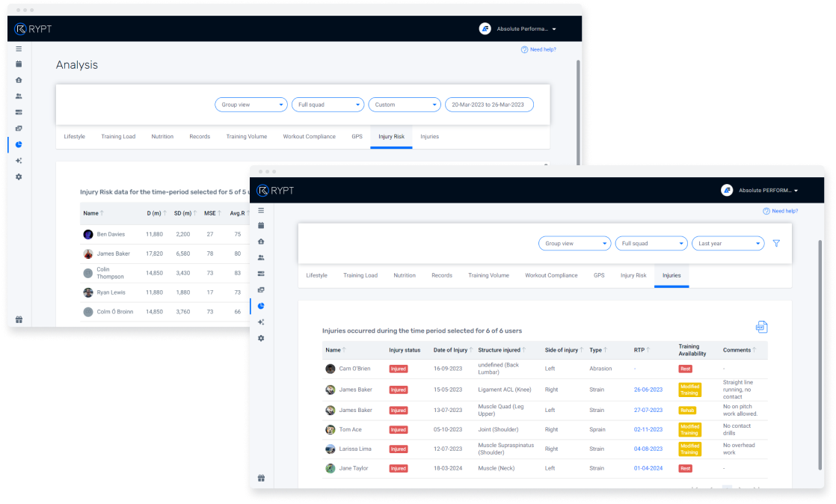This screenshot has width=836, height=504.
Task: Click the filter funnel icon
Action: click(776, 243)
